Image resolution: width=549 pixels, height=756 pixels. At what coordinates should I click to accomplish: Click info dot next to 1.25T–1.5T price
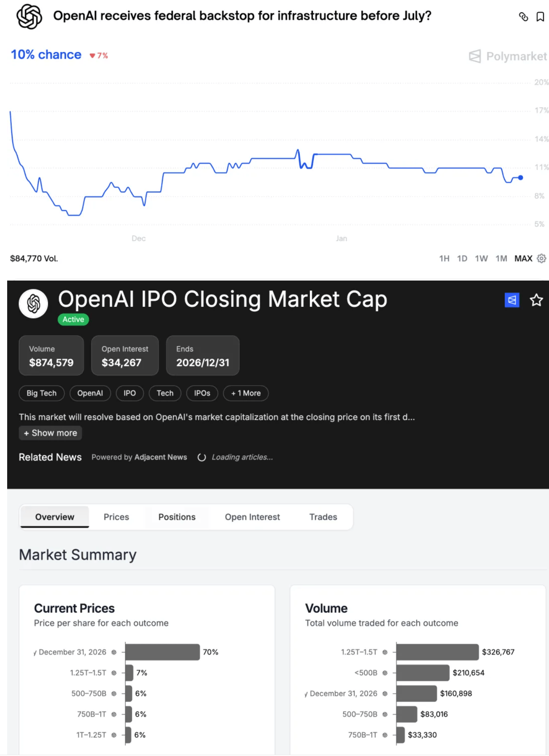[x=114, y=673]
